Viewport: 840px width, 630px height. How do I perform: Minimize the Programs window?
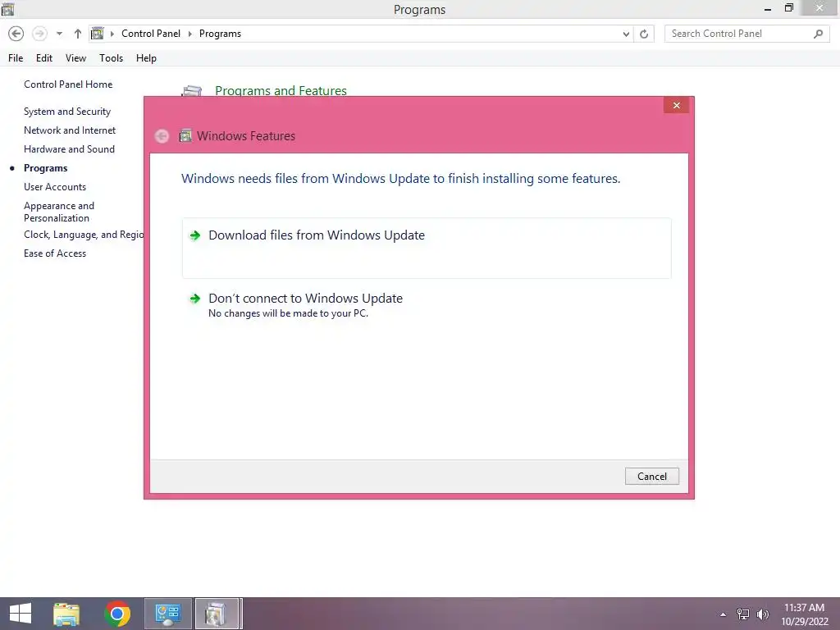coord(768,8)
